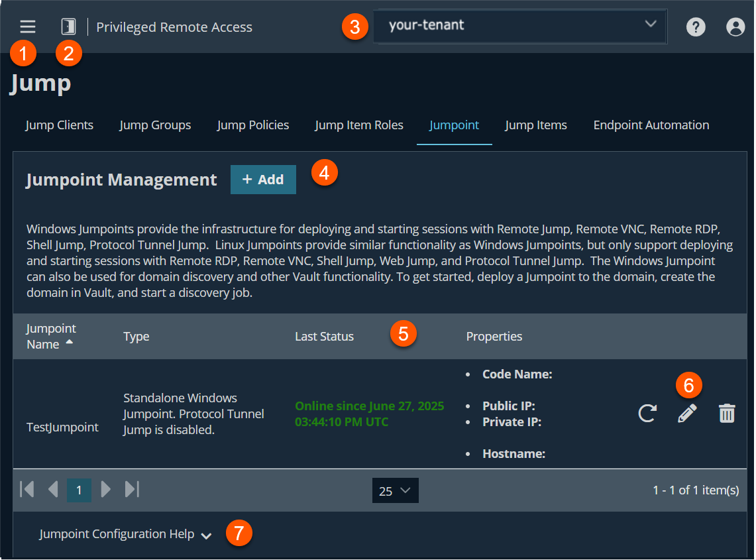Switch to the Jump Items tab
756x560 pixels.
[536, 125]
